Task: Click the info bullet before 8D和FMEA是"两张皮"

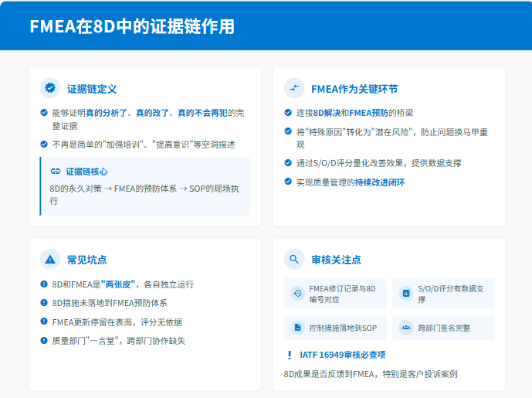Action: tap(44, 284)
